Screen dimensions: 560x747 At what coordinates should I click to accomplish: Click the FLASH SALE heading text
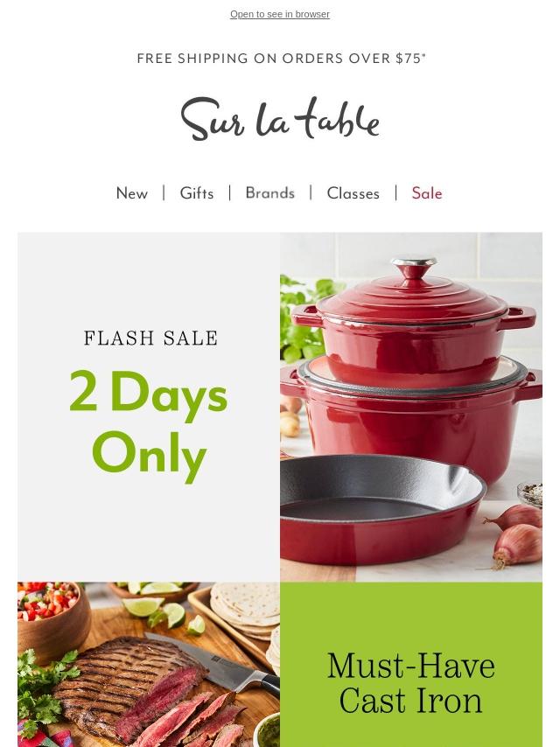(x=150, y=339)
